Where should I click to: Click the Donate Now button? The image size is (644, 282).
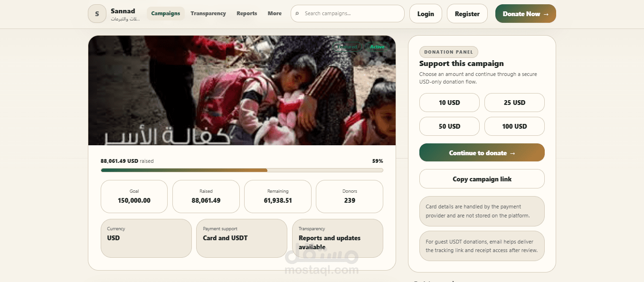[526, 14]
